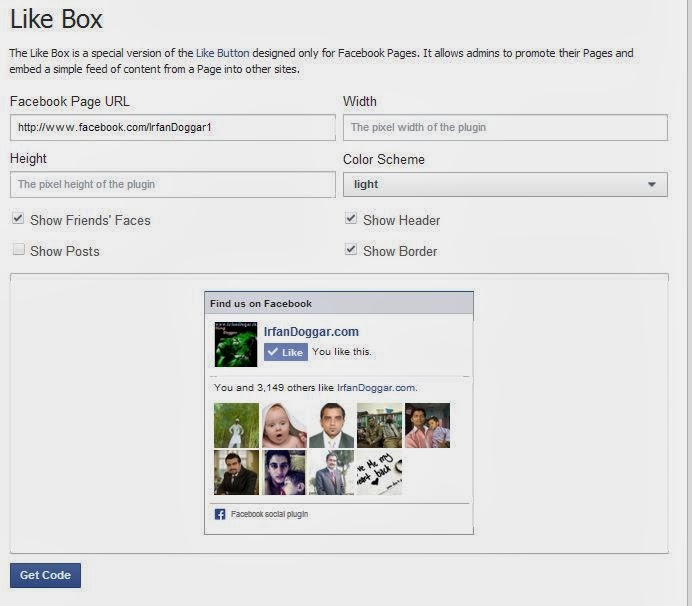The image size is (692, 606).
Task: Click the Get Code button
Action: [x=45, y=575]
